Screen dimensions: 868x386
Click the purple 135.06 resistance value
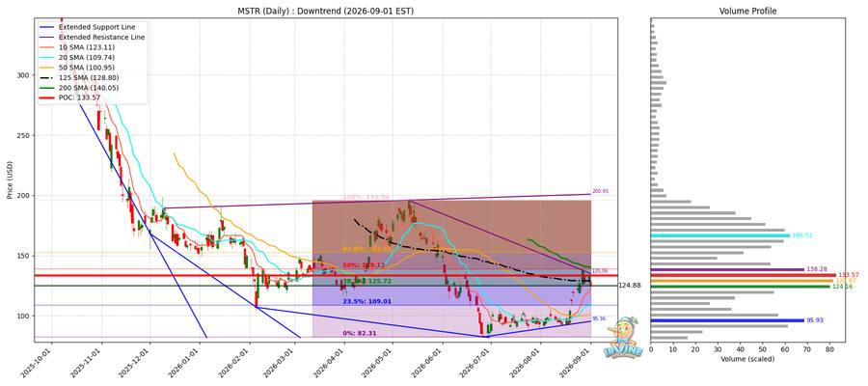pos(600,271)
